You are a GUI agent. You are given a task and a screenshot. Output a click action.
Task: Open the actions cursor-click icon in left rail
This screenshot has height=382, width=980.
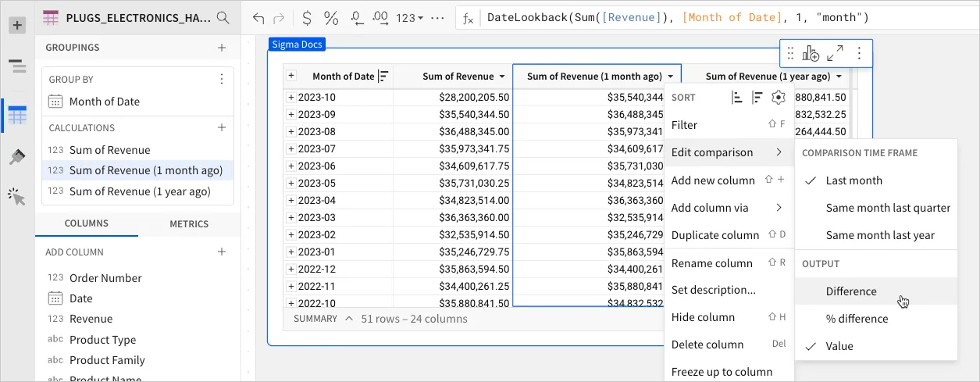(x=17, y=197)
